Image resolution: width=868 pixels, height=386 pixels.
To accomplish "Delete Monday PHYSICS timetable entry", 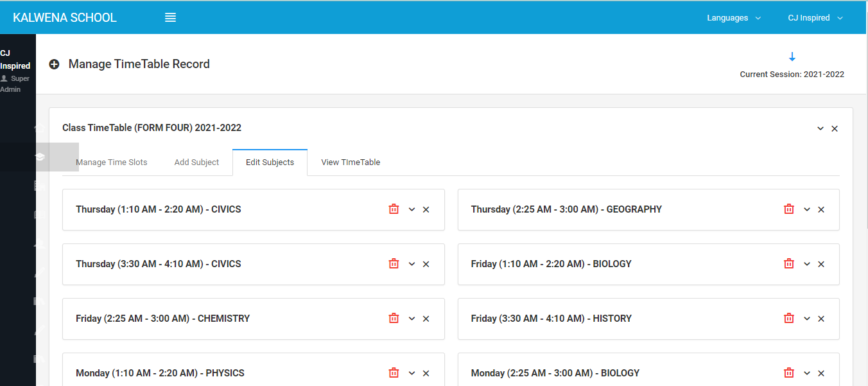I will tap(394, 373).
